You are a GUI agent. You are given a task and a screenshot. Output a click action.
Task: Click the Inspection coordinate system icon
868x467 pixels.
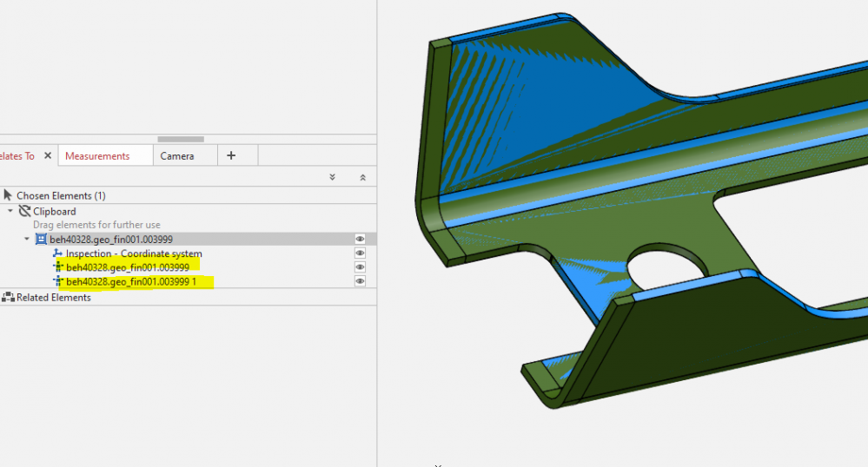[x=57, y=253]
